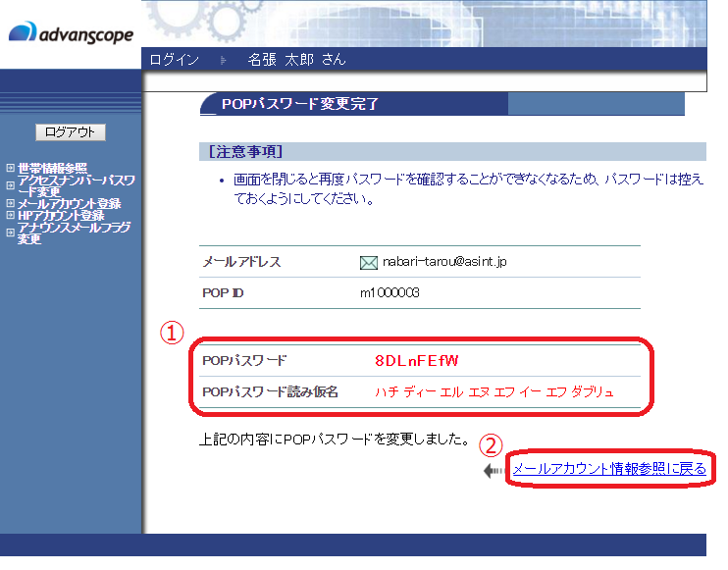Click the POP ID row label

click(x=223, y=293)
